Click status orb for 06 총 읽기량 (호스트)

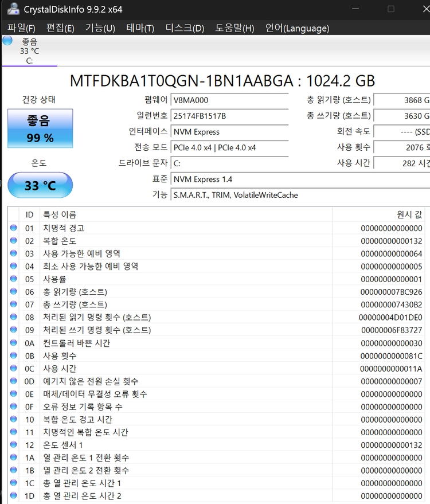tap(14, 291)
